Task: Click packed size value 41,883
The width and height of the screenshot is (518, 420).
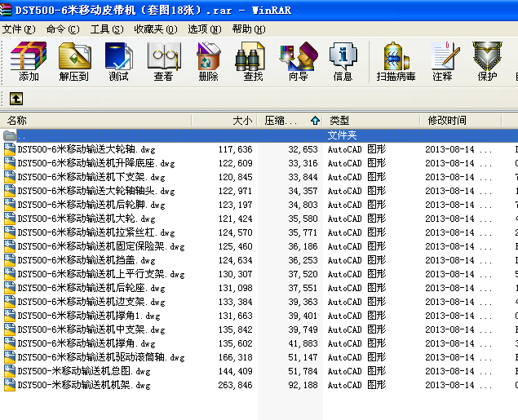Action: click(303, 343)
